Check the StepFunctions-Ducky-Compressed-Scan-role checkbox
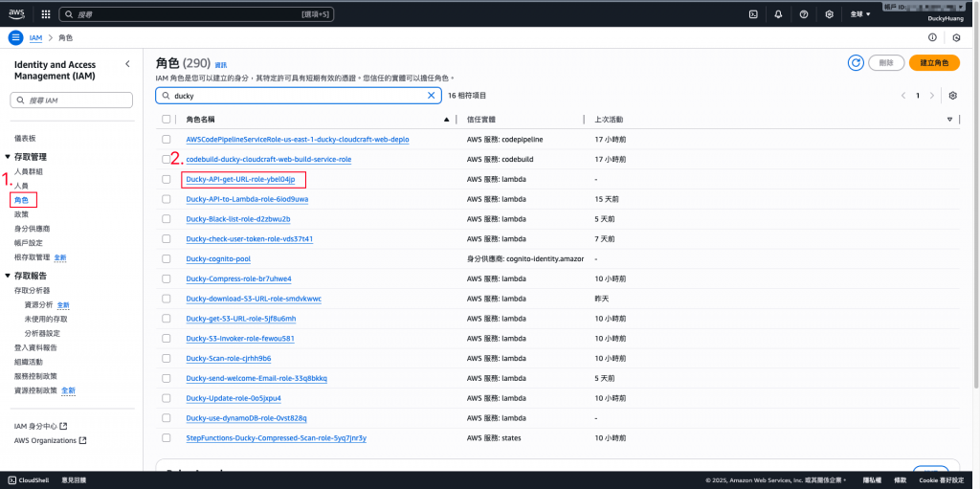The width and height of the screenshot is (980, 489). click(167, 437)
